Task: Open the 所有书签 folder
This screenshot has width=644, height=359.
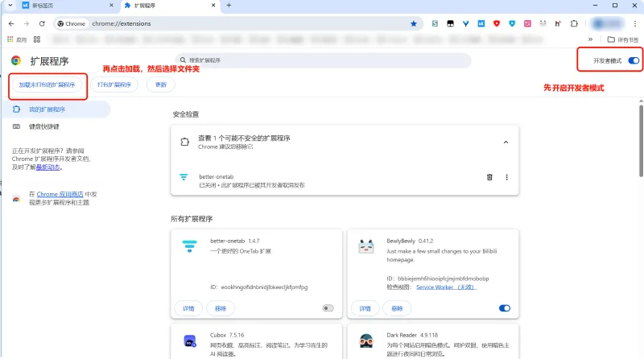Action: (x=622, y=39)
